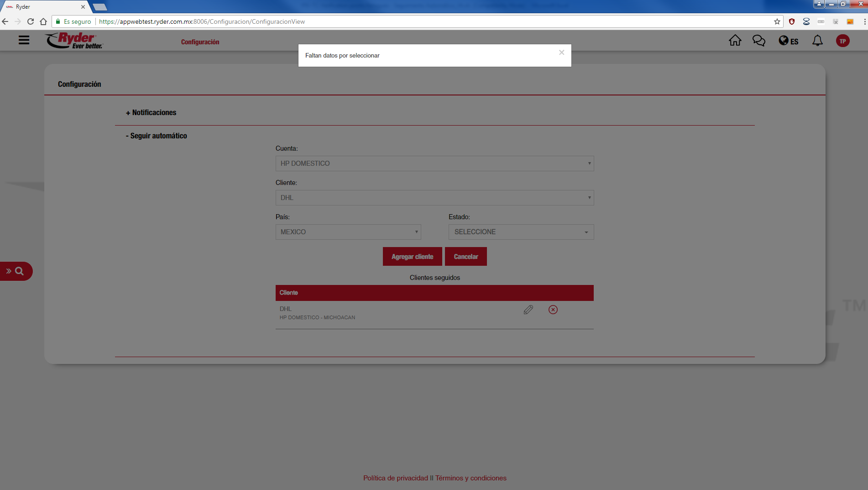
Task: Open the chat messages icon
Action: (758, 41)
